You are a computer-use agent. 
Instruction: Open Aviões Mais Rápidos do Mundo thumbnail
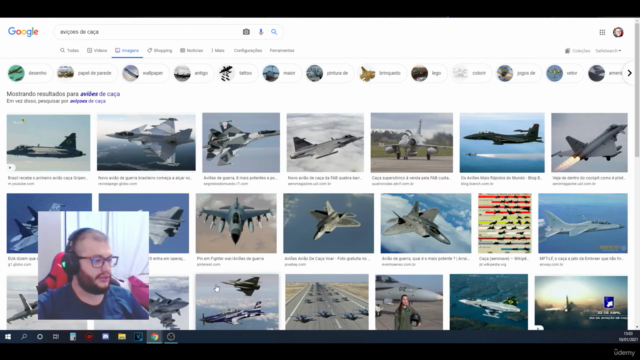(x=502, y=142)
